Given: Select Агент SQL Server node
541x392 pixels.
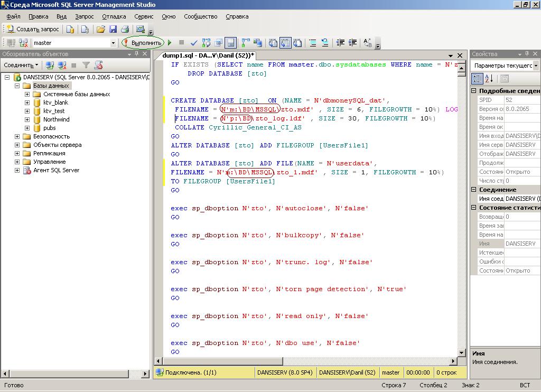Looking at the screenshot, I should [x=56, y=170].
